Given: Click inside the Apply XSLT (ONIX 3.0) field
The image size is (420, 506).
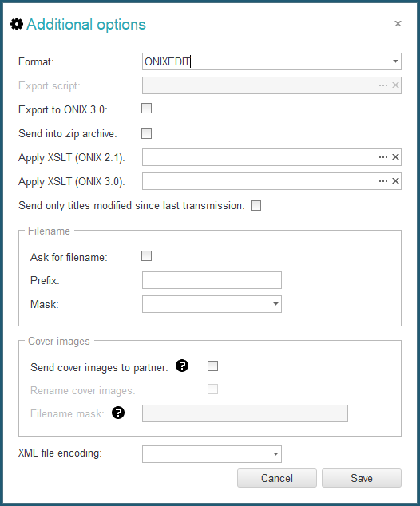Looking at the screenshot, I should 260,181.
